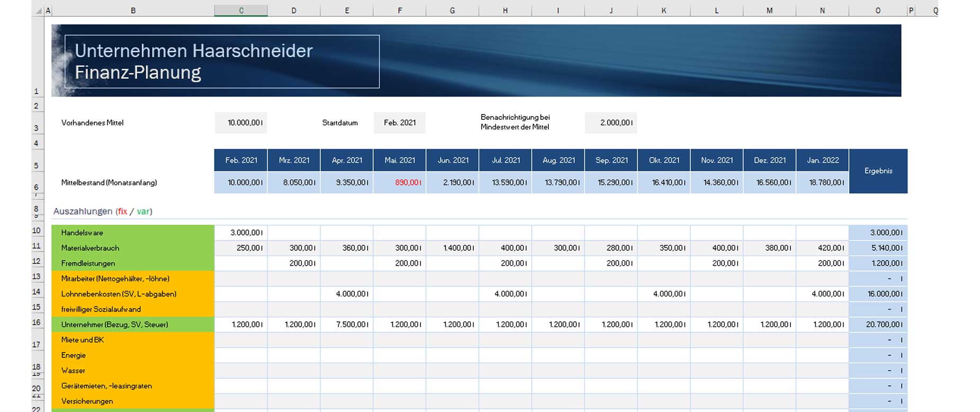The height and width of the screenshot is (412, 980).
Task: Select the Startdatum Feb. 2021 cell
Action: point(399,123)
